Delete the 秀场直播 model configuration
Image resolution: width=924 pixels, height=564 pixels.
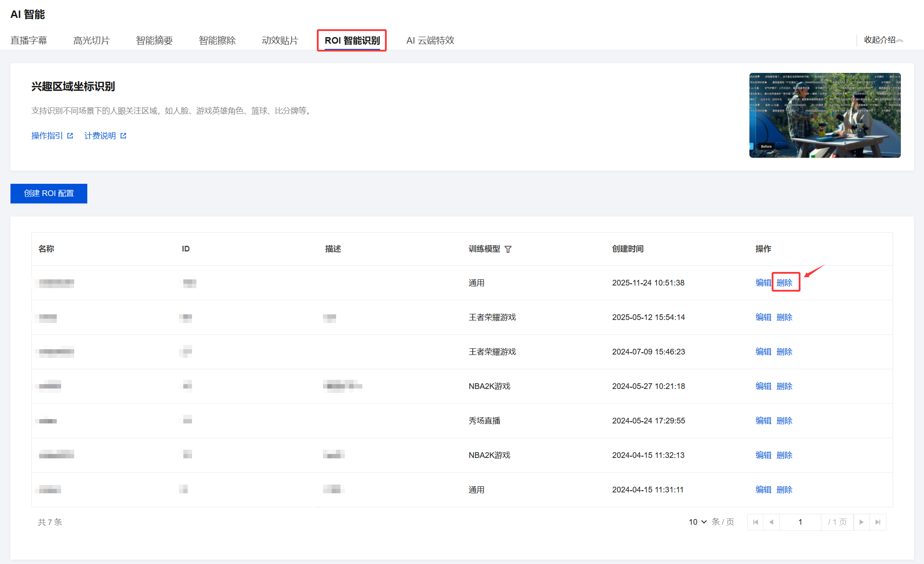[x=784, y=421]
